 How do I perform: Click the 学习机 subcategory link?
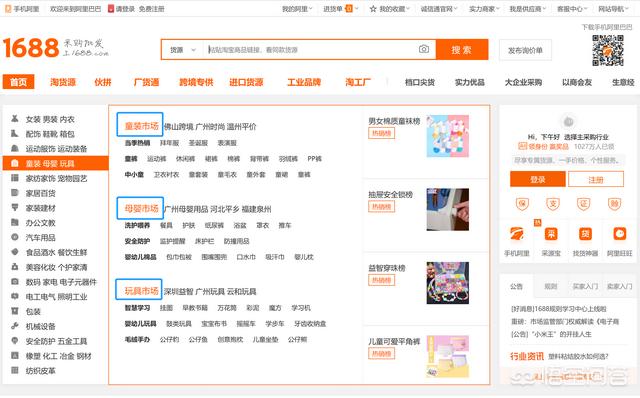click(x=301, y=308)
